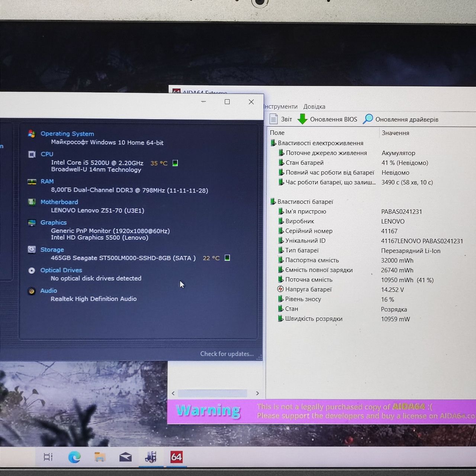Click the report page icon in AIDA64 toolbar
Viewport: 476px width, 476px height.
pyautogui.click(x=273, y=119)
